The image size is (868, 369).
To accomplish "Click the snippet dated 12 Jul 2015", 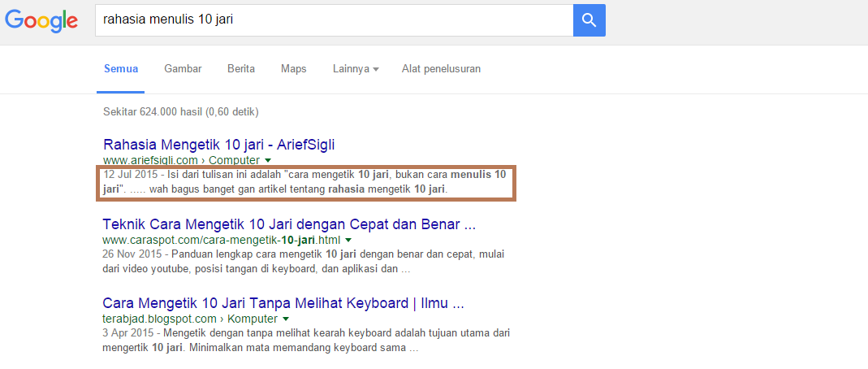I will point(304,182).
